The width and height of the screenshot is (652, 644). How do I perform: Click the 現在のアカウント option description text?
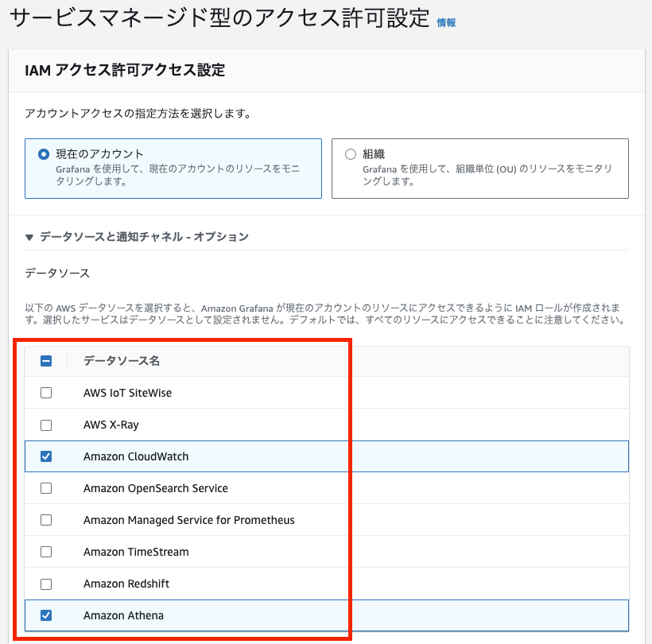pos(177,175)
